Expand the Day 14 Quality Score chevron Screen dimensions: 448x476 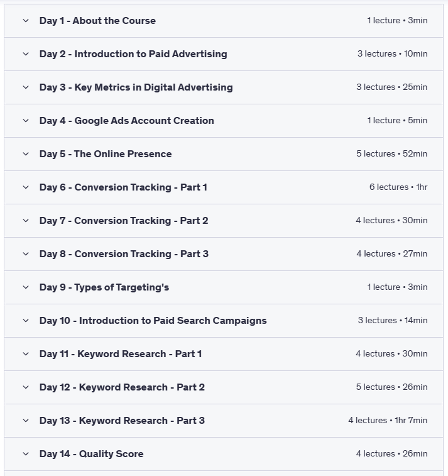tap(26, 454)
